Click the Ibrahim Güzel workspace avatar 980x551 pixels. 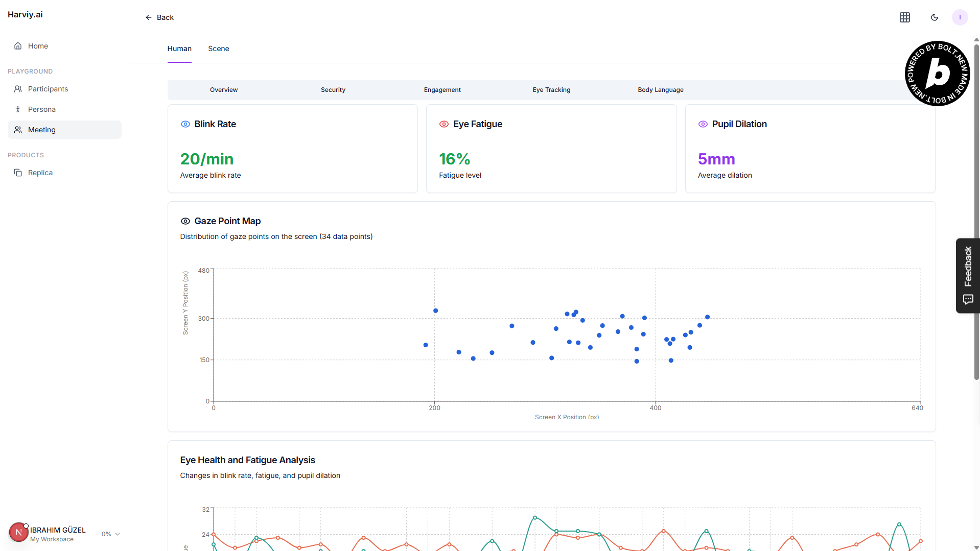pyautogui.click(x=18, y=532)
